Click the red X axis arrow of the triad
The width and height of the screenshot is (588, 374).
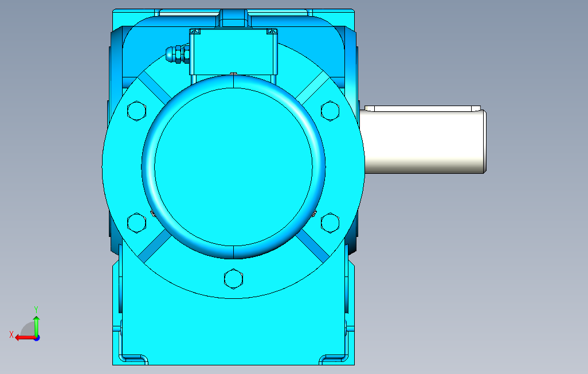click(x=25, y=338)
